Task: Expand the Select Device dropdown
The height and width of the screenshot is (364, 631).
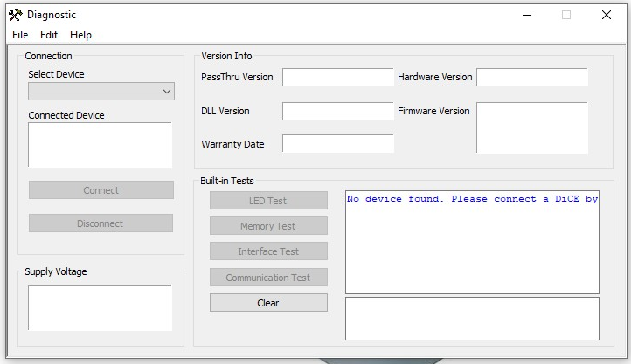Action: (101, 92)
